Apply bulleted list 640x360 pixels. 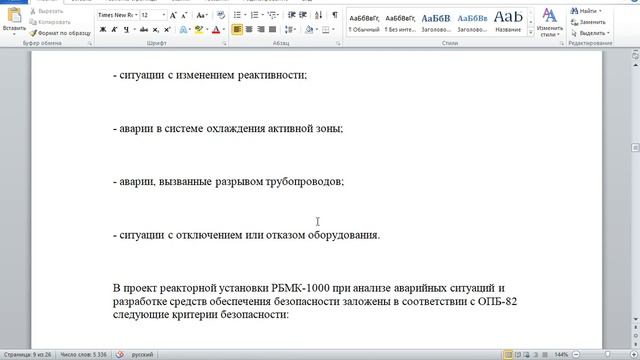pyautogui.click(x=237, y=16)
